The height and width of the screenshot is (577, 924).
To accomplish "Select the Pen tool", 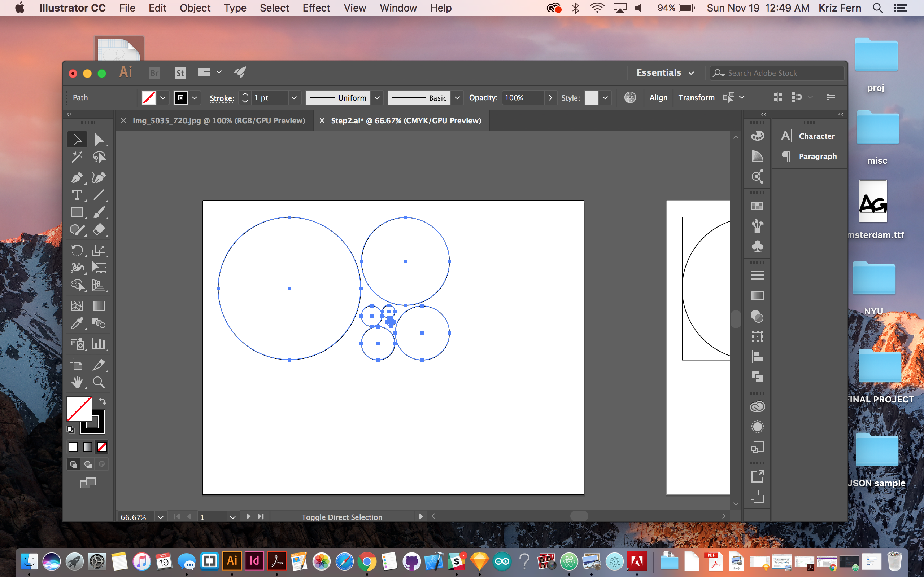I will pos(77,178).
